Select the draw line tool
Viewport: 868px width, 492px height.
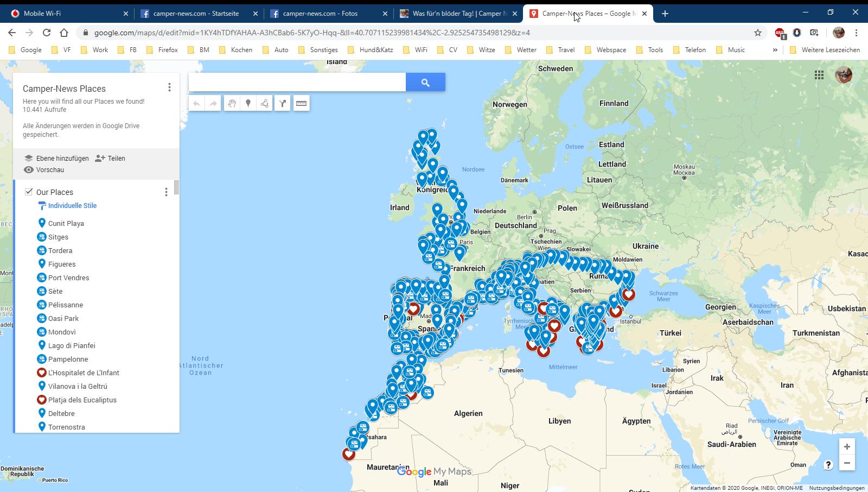264,103
